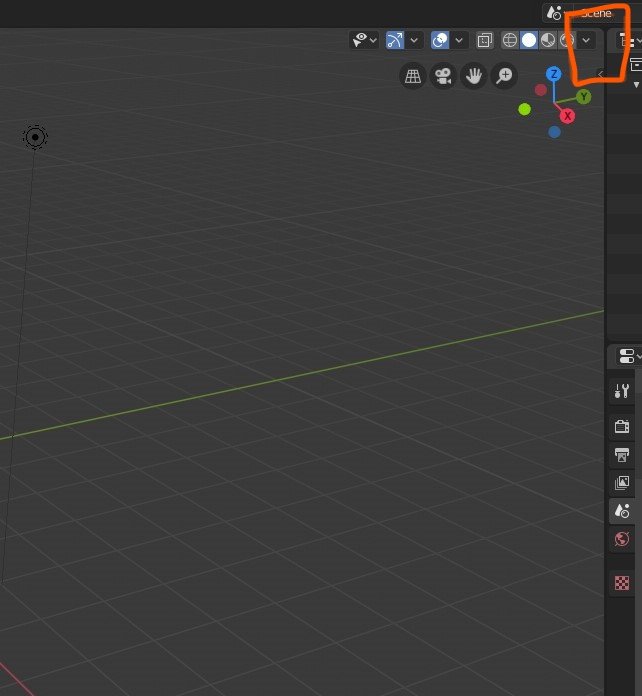Expand the gizmo options dropdown arrow
Viewport: 642px width, 696px height.
(414, 40)
